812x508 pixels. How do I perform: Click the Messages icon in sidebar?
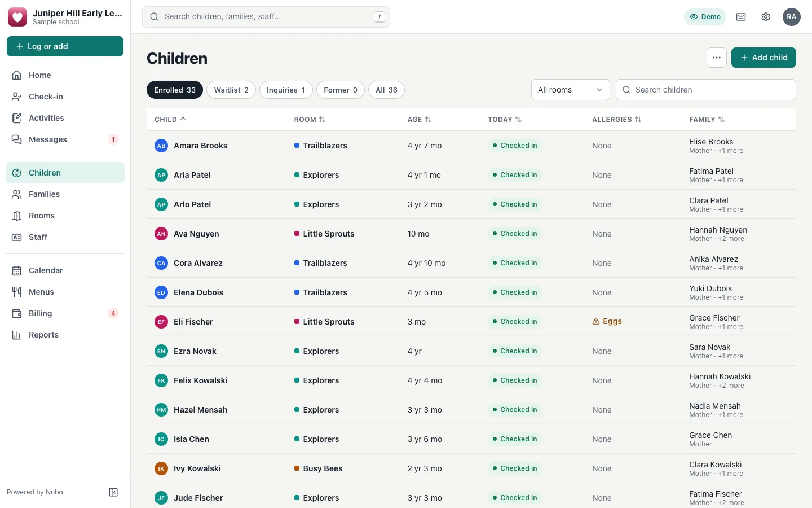[17, 139]
